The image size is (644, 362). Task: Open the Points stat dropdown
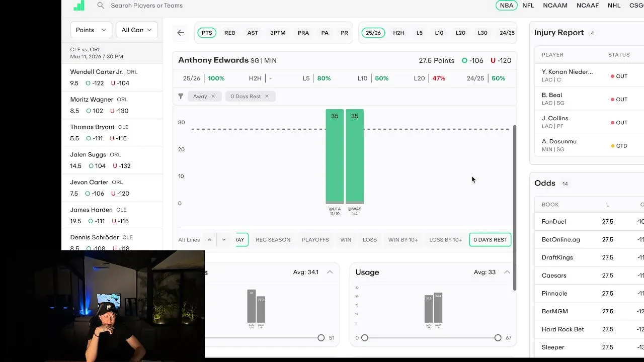[x=91, y=30]
